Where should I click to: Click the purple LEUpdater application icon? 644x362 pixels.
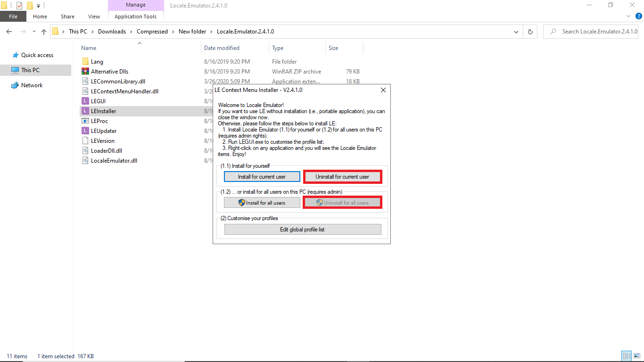coord(85,131)
